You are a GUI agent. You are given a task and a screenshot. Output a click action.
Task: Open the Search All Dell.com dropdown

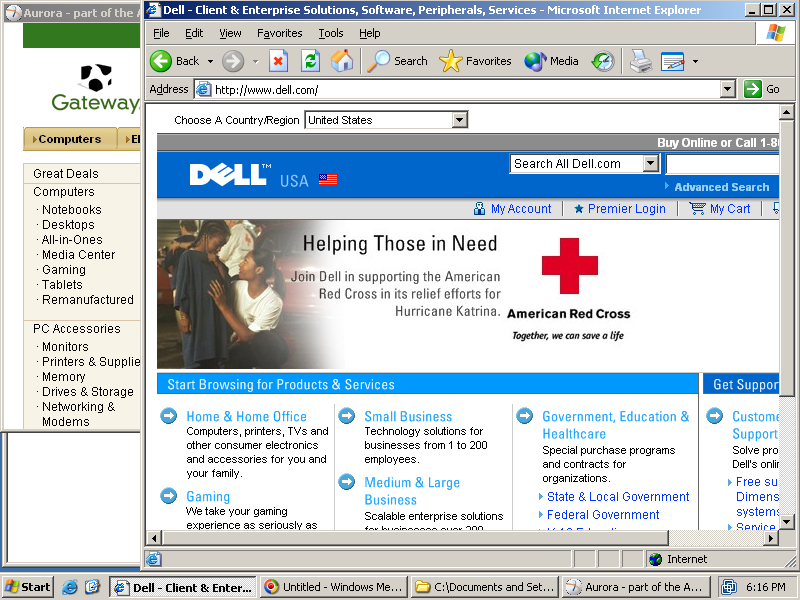click(650, 164)
